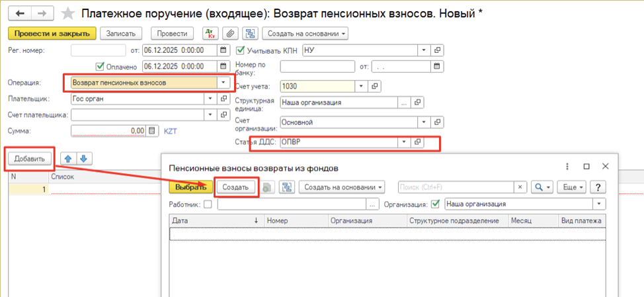Click the Дт/Кт postings icon
644x297 pixels.
click(x=210, y=33)
